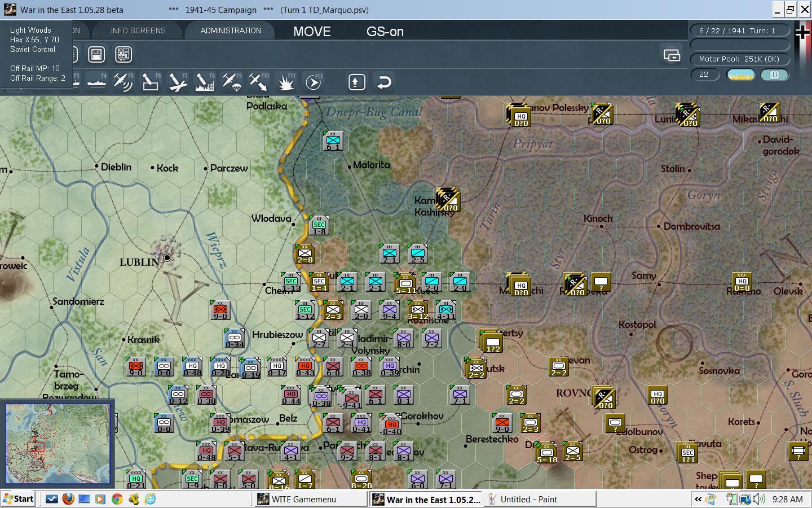
Task: Click the GS-on ground support indicator
Action: [x=385, y=32]
